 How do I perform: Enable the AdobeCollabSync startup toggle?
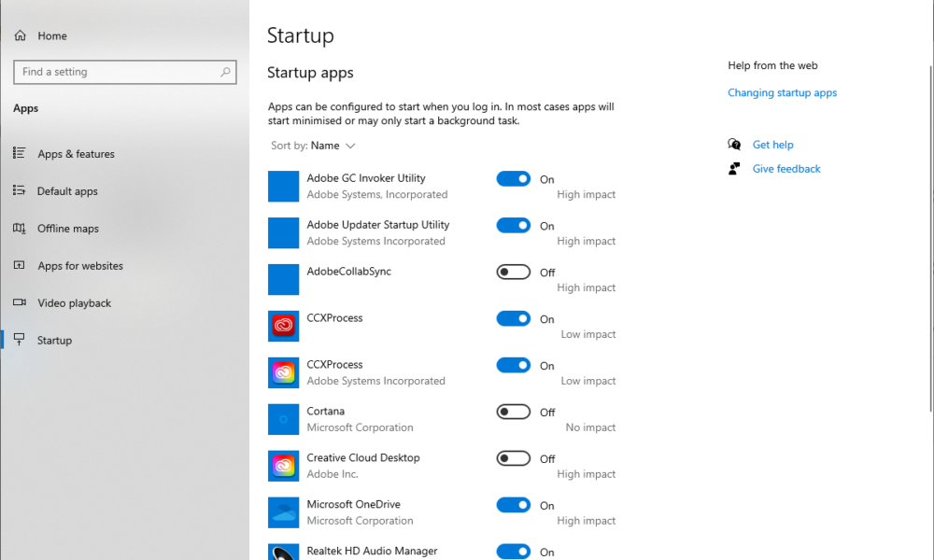(x=514, y=272)
